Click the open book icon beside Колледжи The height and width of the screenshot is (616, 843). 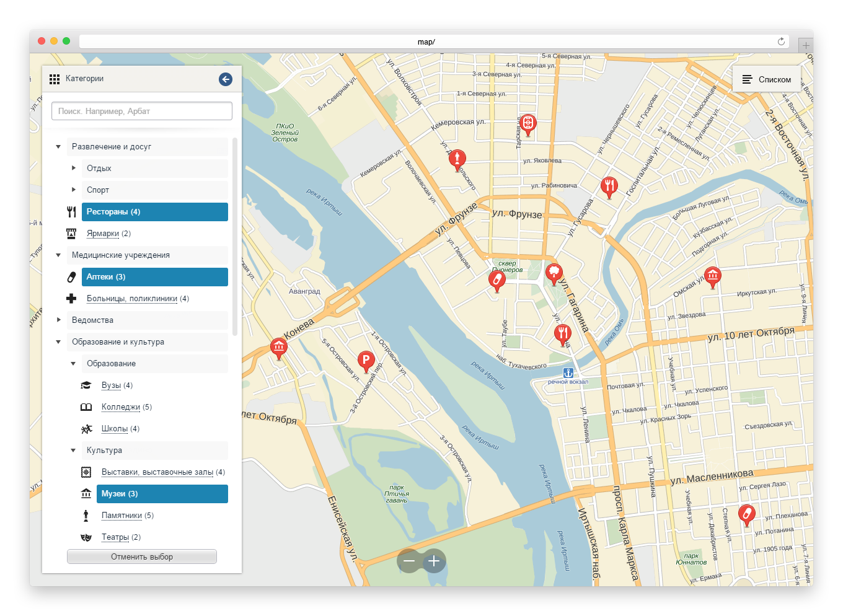86,407
